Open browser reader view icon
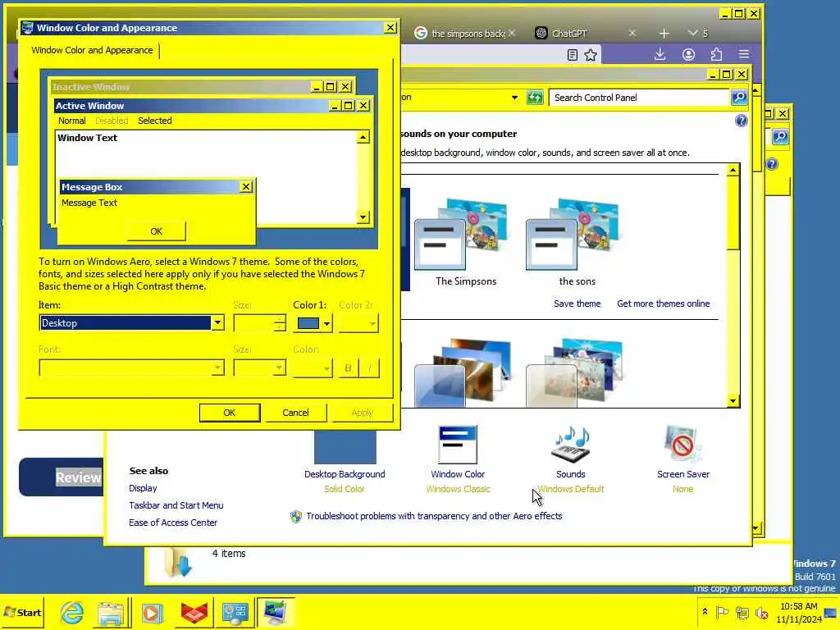 tap(572, 54)
